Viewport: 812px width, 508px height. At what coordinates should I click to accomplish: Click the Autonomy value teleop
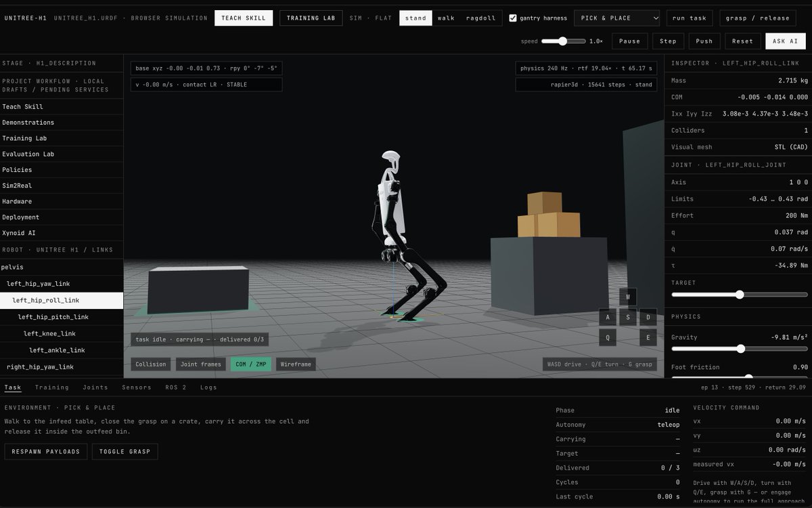tap(668, 425)
